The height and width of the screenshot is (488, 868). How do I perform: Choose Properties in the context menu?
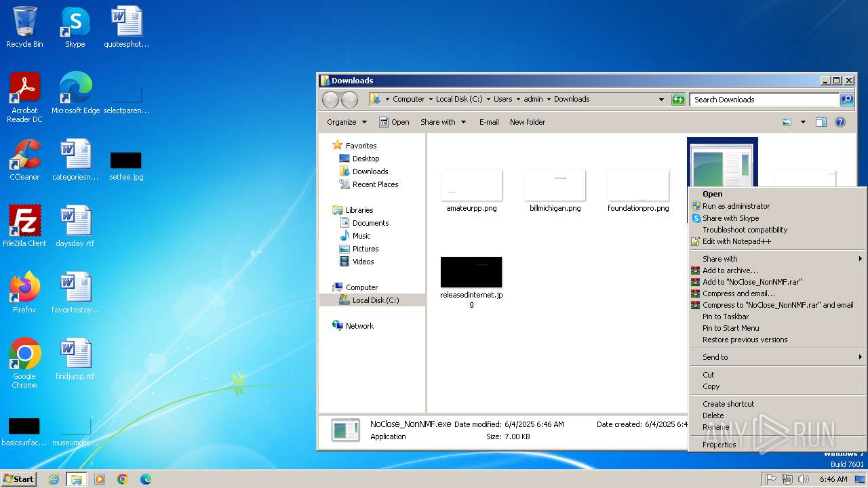(x=777, y=445)
